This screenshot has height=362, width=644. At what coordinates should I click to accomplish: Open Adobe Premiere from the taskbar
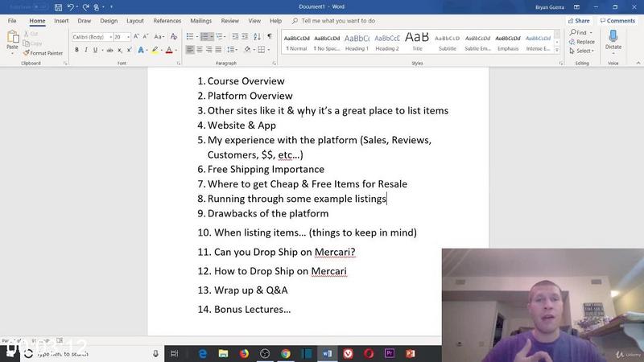pyautogui.click(x=390, y=353)
